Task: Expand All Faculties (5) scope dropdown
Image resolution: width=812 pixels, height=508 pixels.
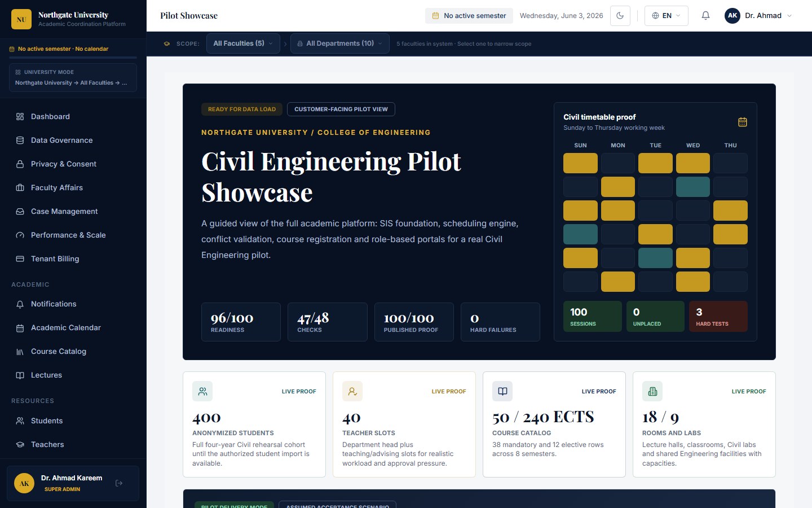Action: pos(243,43)
